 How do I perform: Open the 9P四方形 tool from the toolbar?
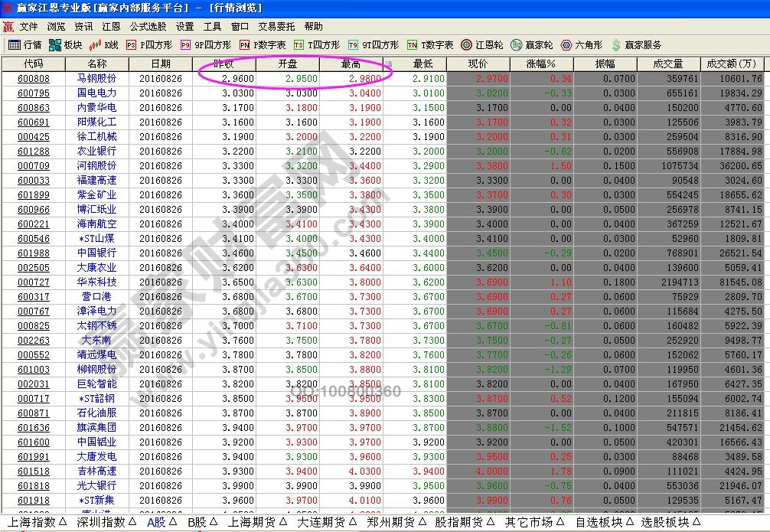(203, 44)
